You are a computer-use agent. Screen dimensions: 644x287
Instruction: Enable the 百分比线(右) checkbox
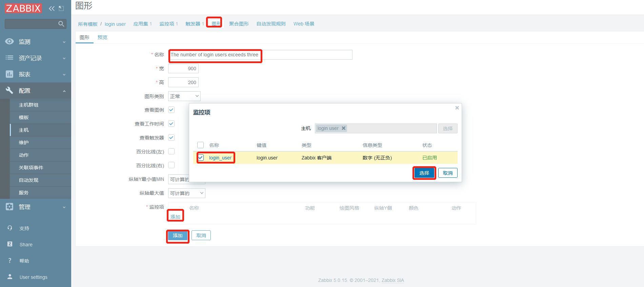pos(172,165)
